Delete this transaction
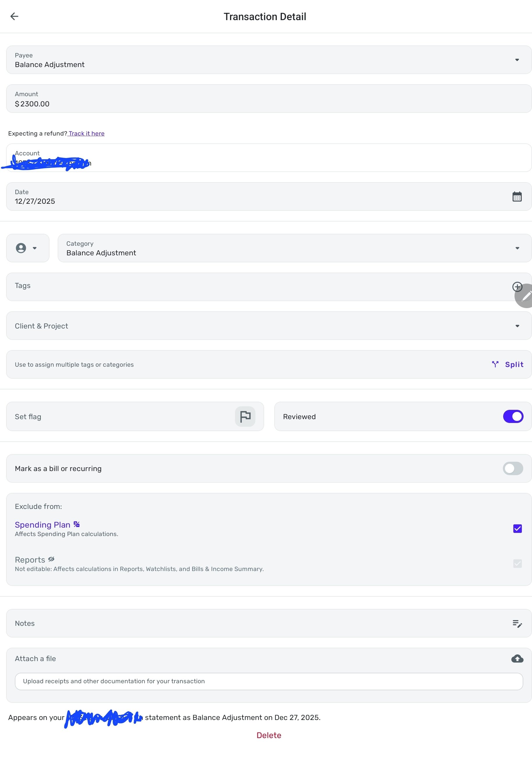532x757 pixels. click(x=269, y=735)
